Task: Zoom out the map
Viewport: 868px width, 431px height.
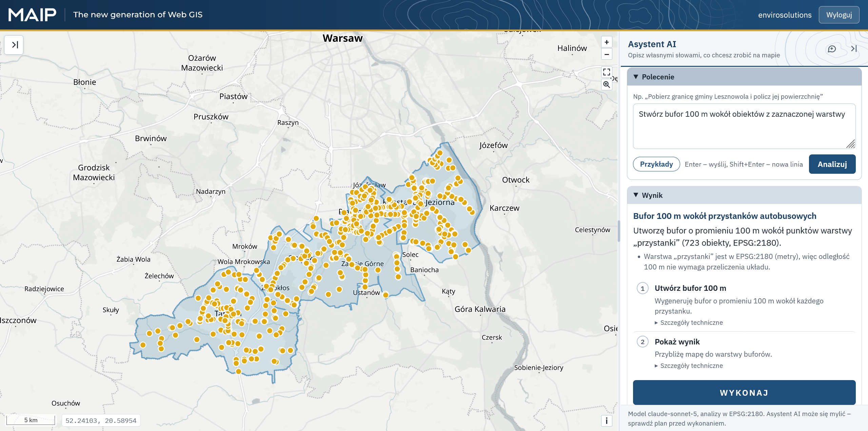Action: pyautogui.click(x=607, y=54)
